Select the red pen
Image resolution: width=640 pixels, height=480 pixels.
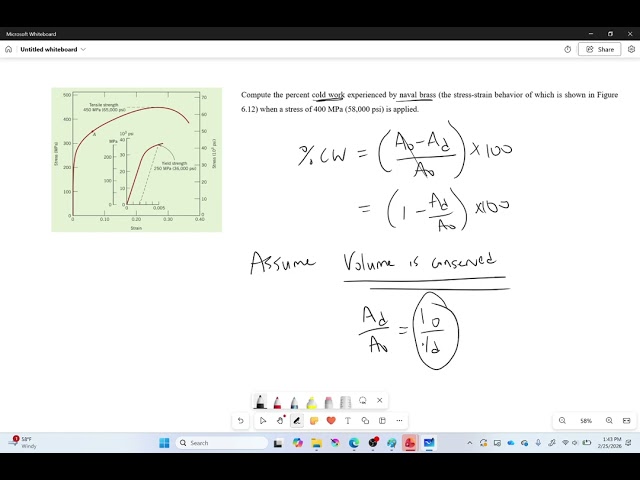tap(277, 402)
